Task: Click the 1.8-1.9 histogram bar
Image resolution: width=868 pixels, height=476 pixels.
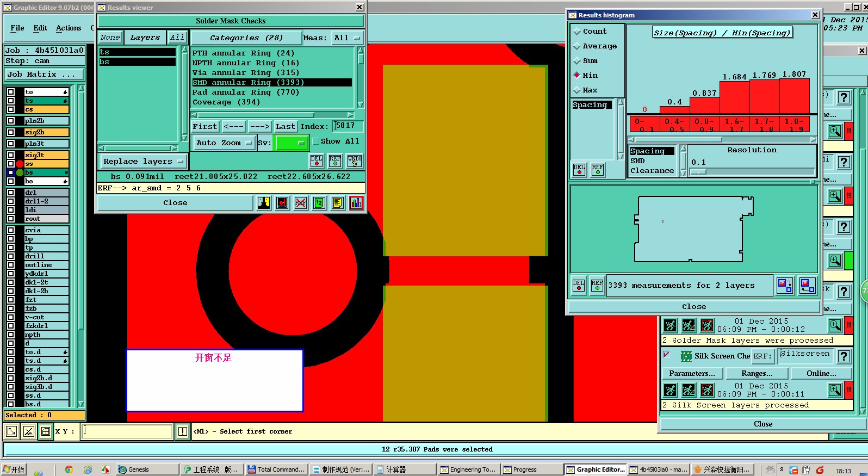Action: coord(795,96)
